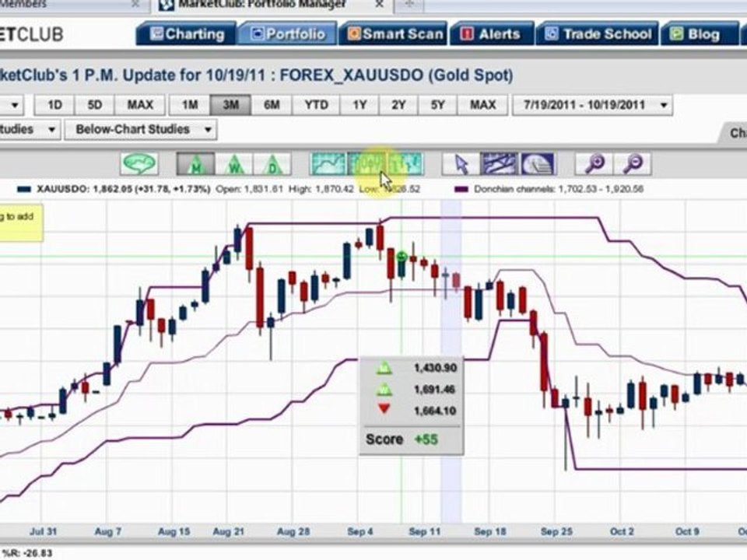747x560 pixels.
Task: Open the Trade School tab
Action: tap(598, 33)
